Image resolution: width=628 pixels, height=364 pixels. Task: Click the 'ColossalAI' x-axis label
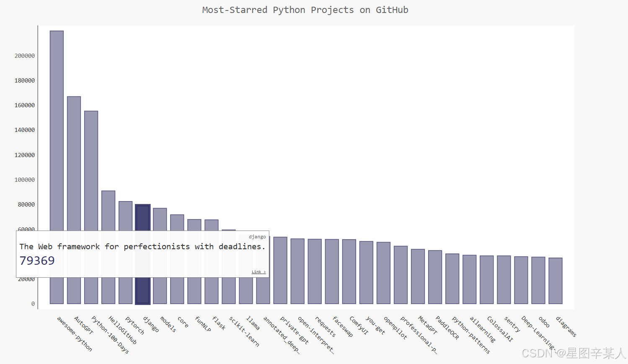tap(499, 329)
